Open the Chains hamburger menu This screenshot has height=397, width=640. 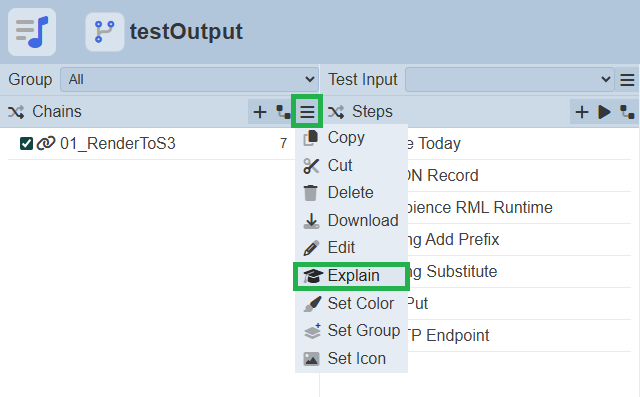click(x=307, y=111)
